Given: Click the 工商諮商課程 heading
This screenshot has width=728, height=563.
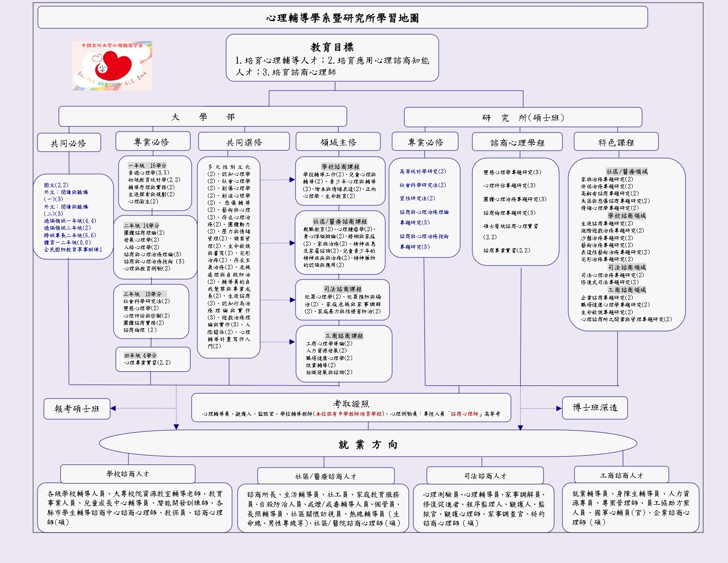Looking at the screenshot, I should (x=344, y=336).
